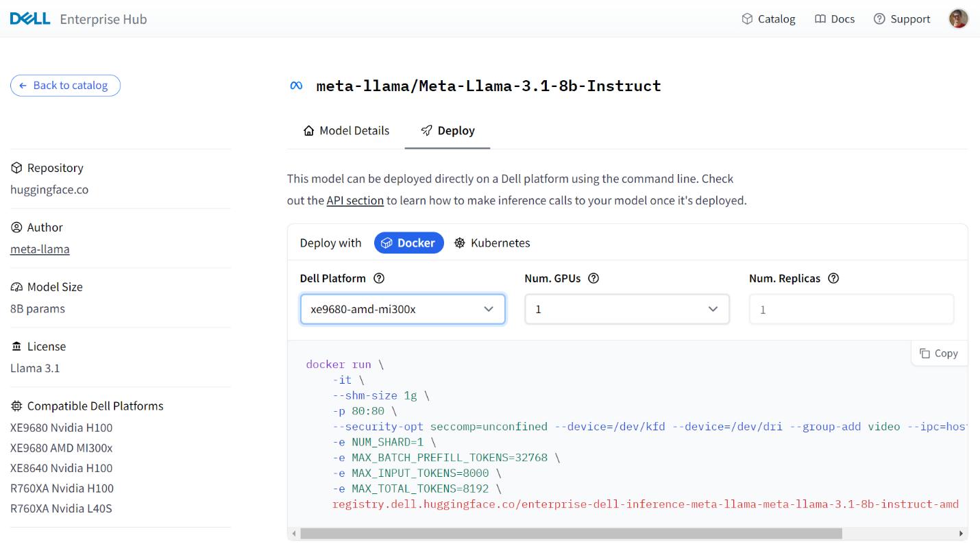
Task: Click the Dell Platform help icon
Action: coord(379,278)
